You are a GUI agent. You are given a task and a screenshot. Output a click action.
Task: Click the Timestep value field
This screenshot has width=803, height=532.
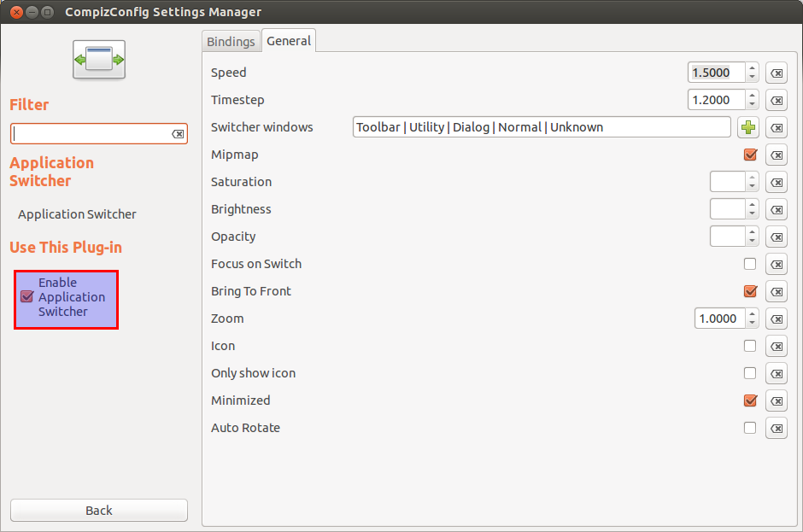click(x=717, y=100)
